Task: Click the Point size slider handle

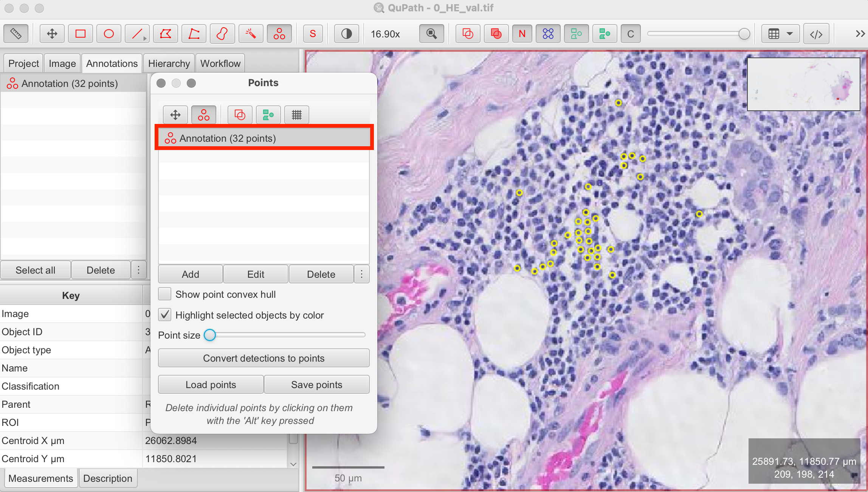Action: point(210,335)
